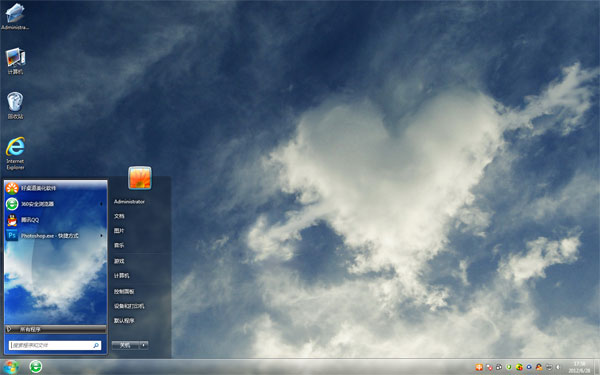Click the Shut down button
This screenshot has width=600, height=375.
pyautogui.click(x=126, y=345)
